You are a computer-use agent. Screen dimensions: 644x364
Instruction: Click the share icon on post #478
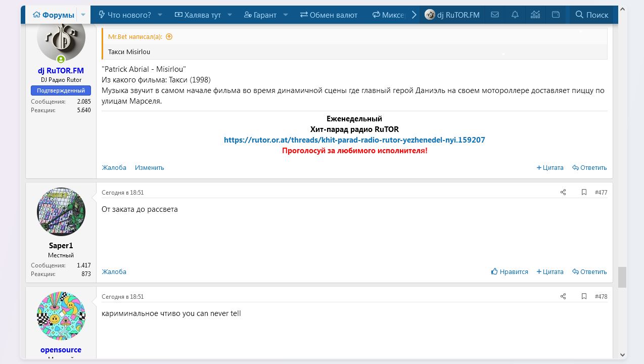pos(563,296)
